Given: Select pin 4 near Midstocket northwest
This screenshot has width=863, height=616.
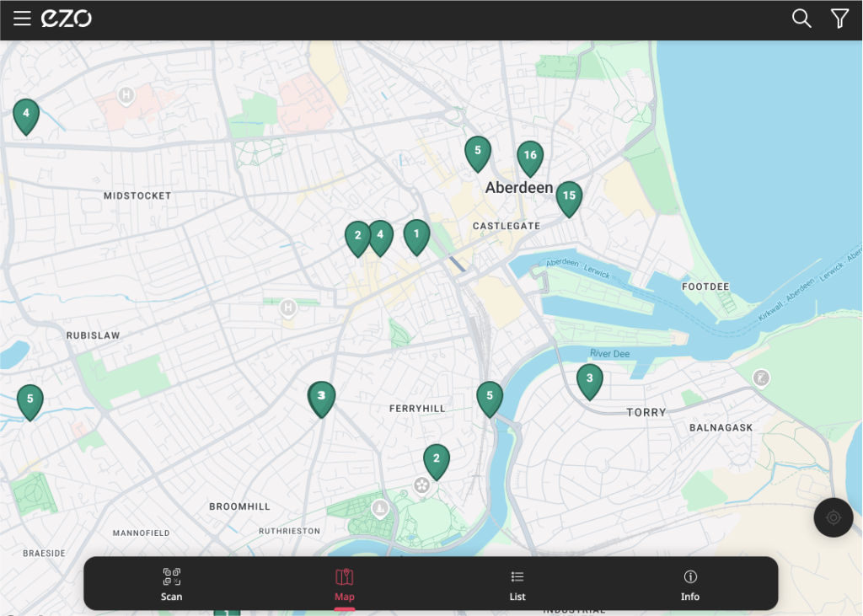Looking at the screenshot, I should (x=26, y=115).
